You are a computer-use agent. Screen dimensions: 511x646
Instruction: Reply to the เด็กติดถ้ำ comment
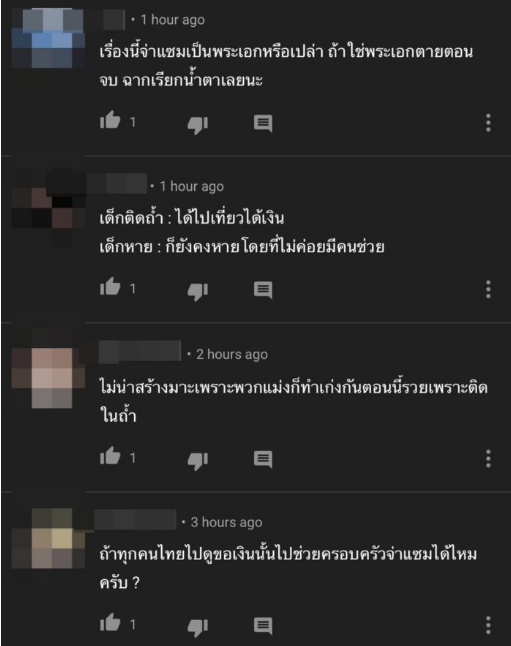click(x=263, y=290)
